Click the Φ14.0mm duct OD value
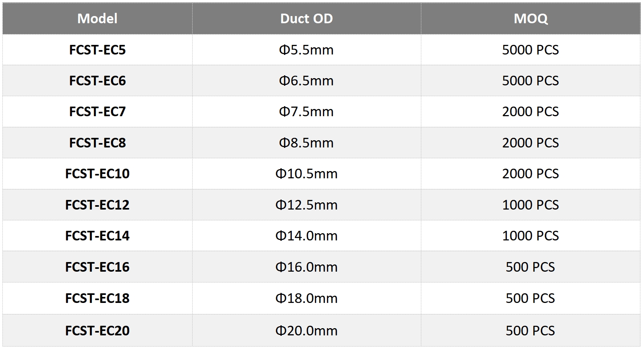The image size is (644, 349). 307,236
